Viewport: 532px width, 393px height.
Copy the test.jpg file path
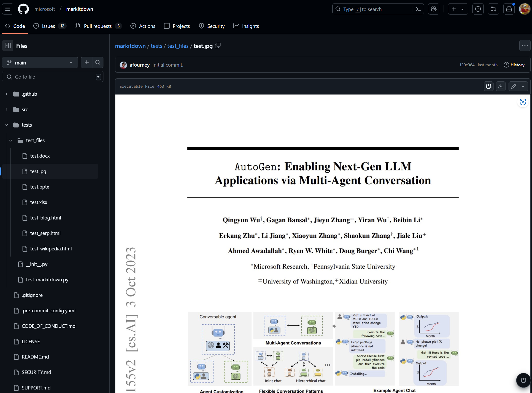(218, 45)
